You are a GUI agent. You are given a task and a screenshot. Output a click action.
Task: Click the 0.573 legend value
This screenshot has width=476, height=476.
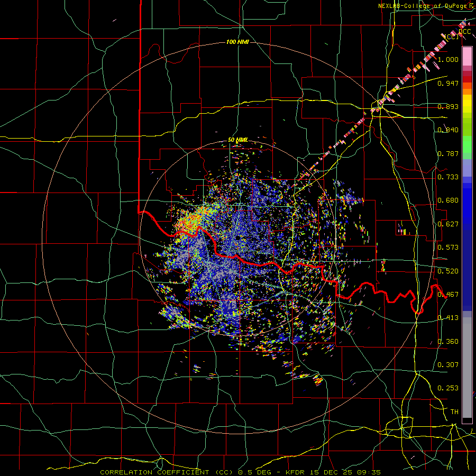tap(448, 248)
